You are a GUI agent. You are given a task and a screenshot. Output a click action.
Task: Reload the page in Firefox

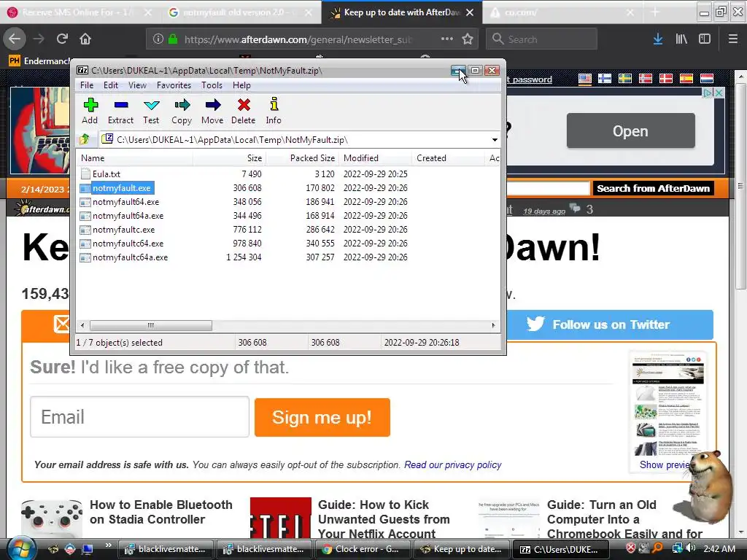point(62,39)
